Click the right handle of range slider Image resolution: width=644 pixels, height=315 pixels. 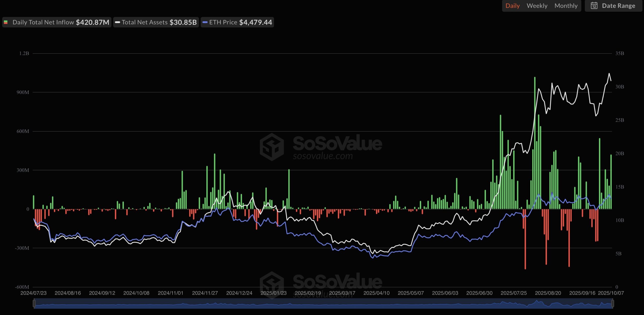613,303
